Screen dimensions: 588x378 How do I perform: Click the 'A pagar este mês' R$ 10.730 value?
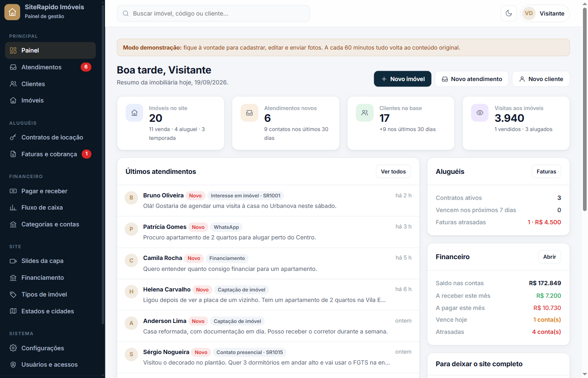[547, 308]
